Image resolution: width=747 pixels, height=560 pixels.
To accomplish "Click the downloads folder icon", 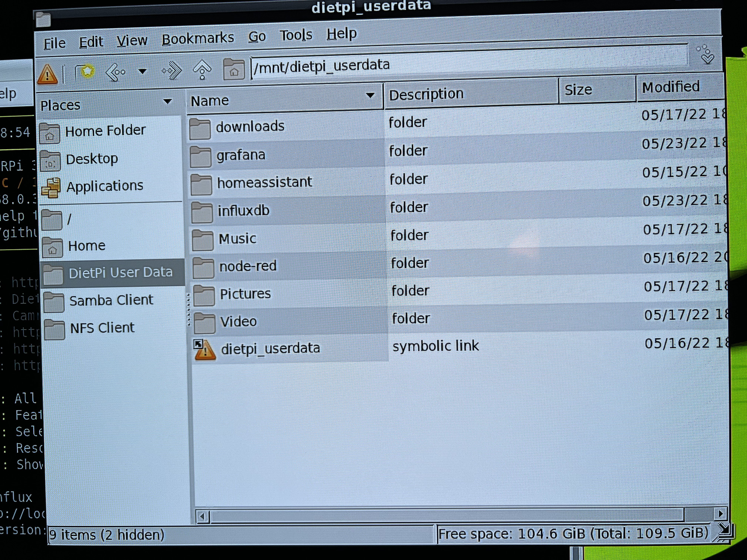I will pos(200,129).
